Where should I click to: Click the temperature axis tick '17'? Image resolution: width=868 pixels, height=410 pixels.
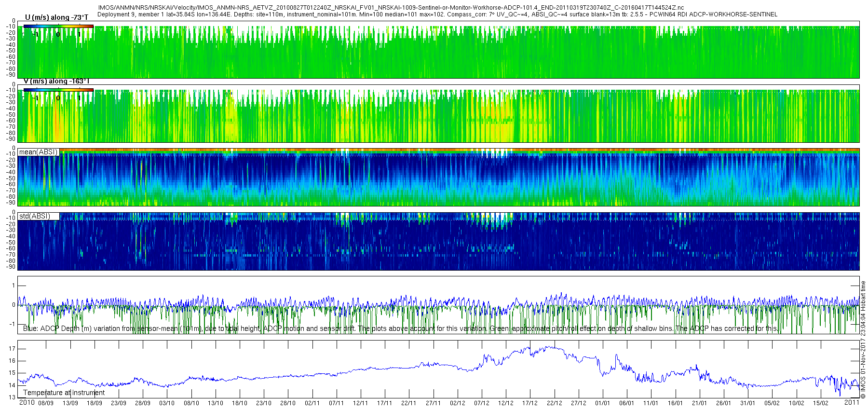coord(12,349)
